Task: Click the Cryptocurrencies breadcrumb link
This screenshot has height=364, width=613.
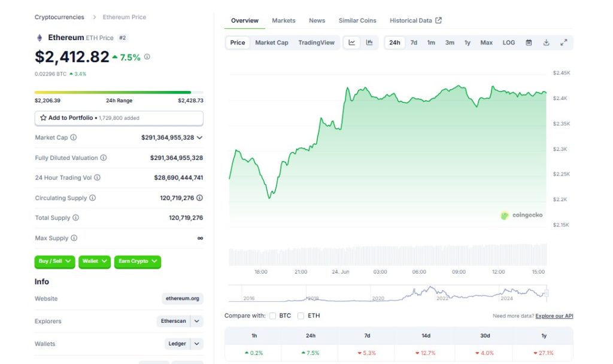Action: (x=59, y=17)
